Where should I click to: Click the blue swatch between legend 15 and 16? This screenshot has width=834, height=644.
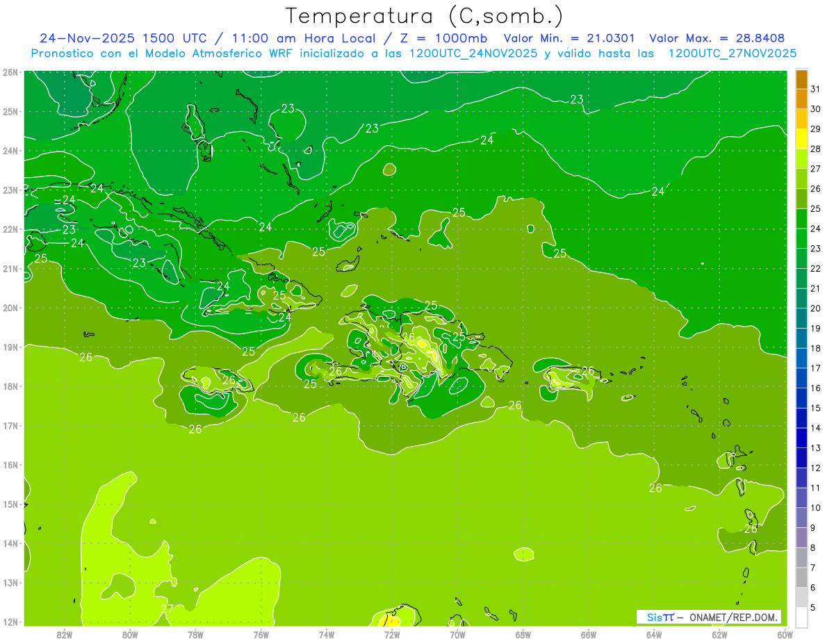coord(802,398)
